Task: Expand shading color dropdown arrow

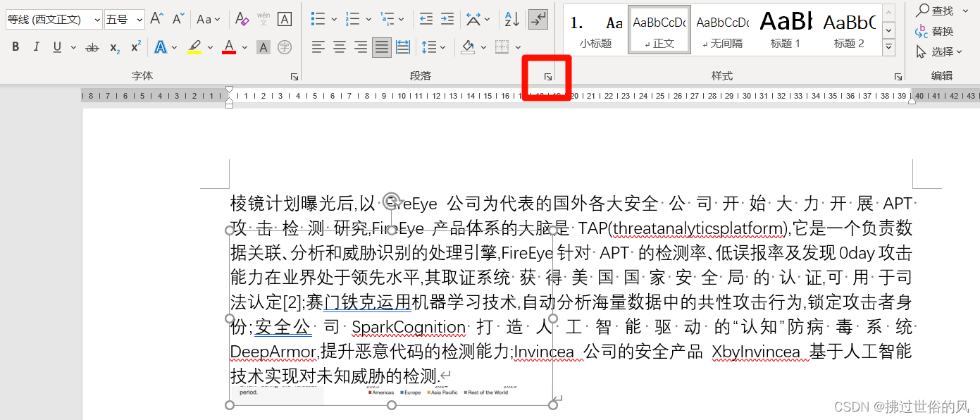Action: (x=483, y=48)
